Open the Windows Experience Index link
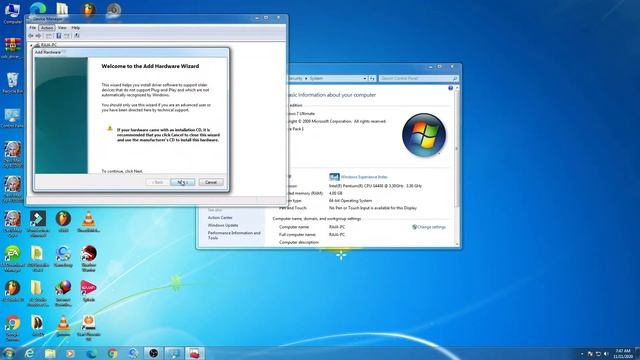 coord(364,177)
